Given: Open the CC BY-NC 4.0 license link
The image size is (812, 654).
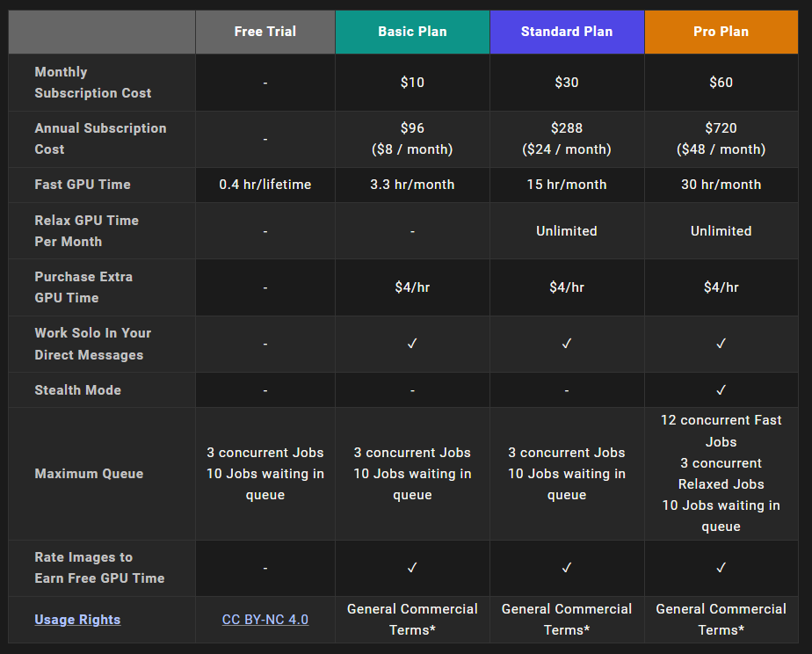Looking at the screenshot, I should point(265,620).
